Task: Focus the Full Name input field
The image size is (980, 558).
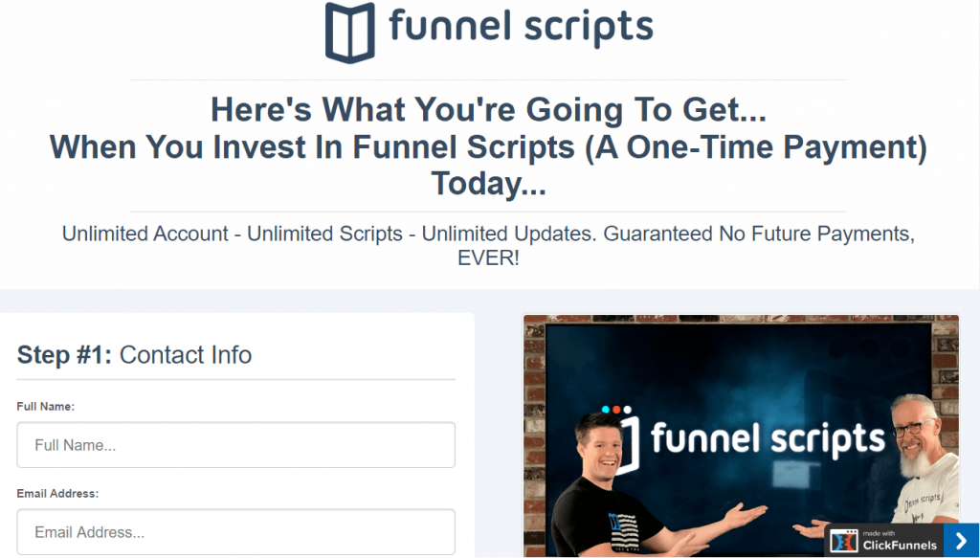Action: [x=235, y=445]
